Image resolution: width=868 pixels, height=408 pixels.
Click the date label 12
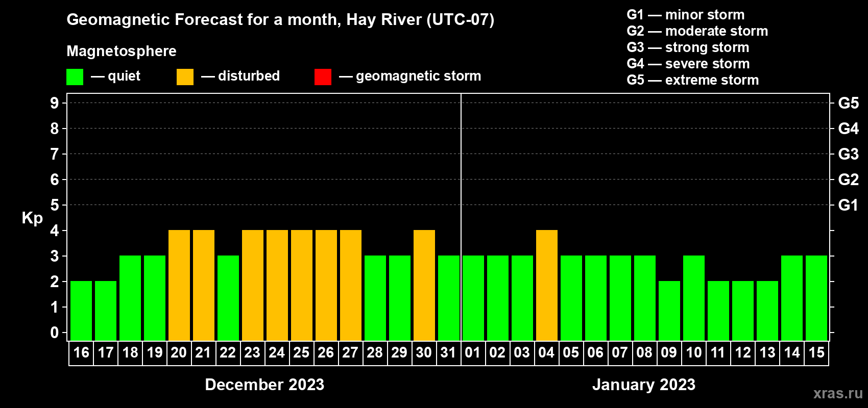[x=743, y=352]
